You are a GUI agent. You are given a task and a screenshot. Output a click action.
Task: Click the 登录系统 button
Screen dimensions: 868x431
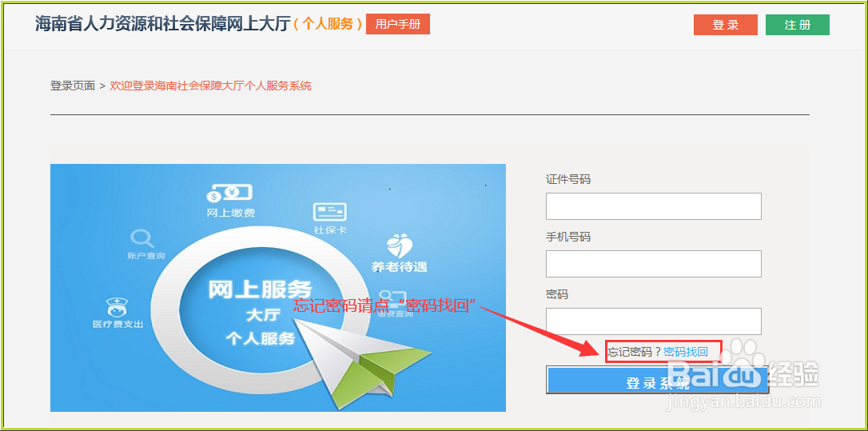(657, 380)
